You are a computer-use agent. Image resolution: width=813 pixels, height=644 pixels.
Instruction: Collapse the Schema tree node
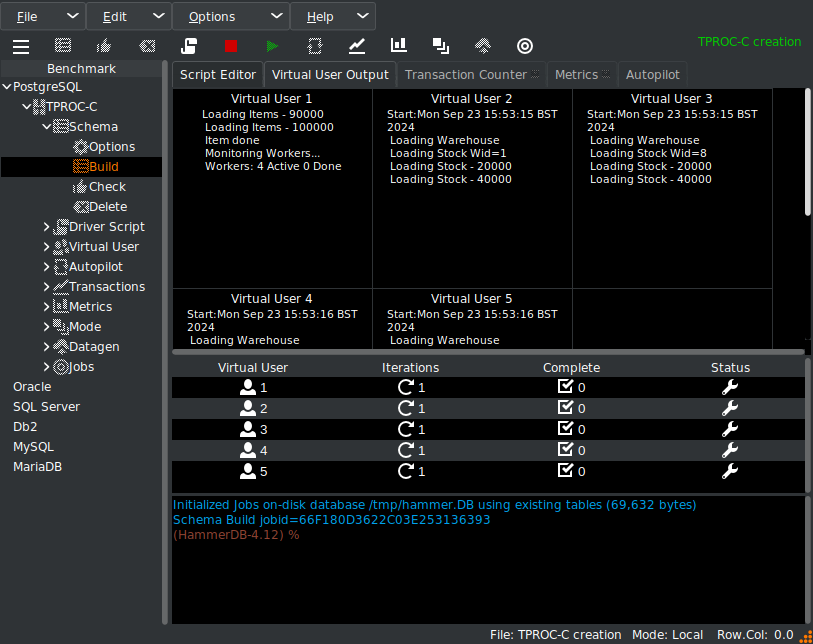click(x=47, y=127)
